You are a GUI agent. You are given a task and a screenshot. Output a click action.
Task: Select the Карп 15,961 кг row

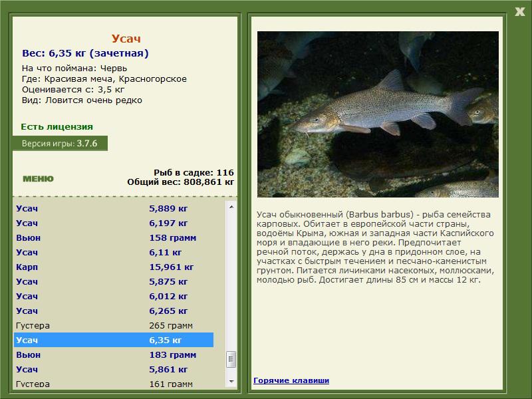point(114,267)
